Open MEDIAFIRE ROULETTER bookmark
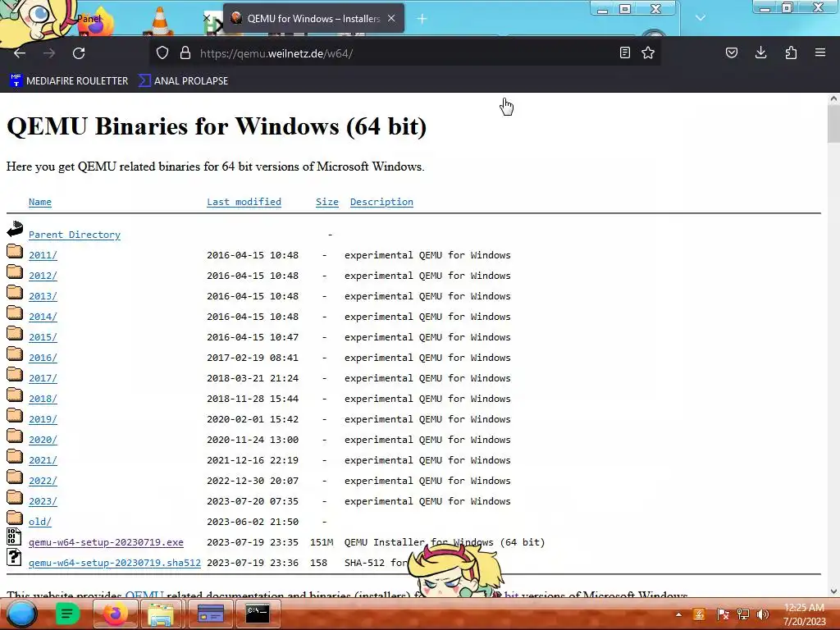This screenshot has width=840, height=630. click(x=69, y=81)
